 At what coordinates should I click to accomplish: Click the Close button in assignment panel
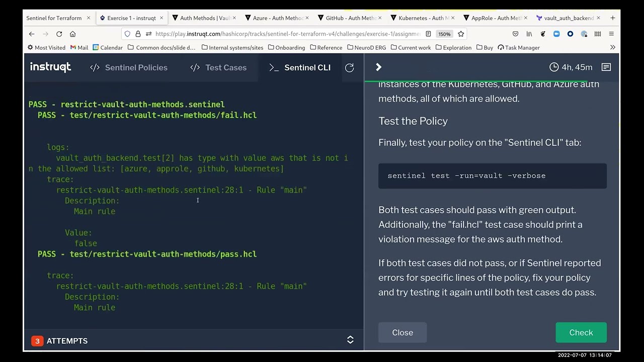click(x=403, y=332)
